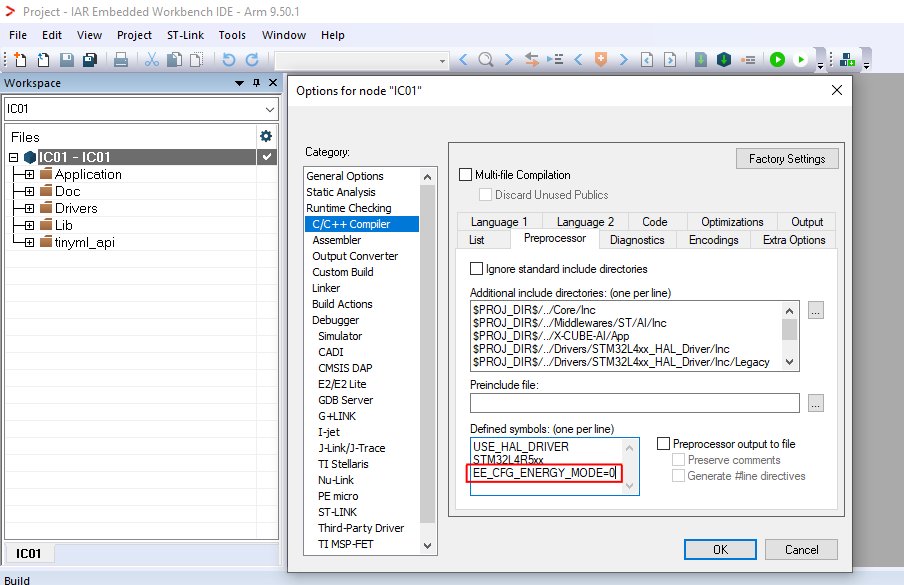Collapse the IC01 project node
Image resolution: width=904 pixels, height=585 pixels.
click(14, 157)
